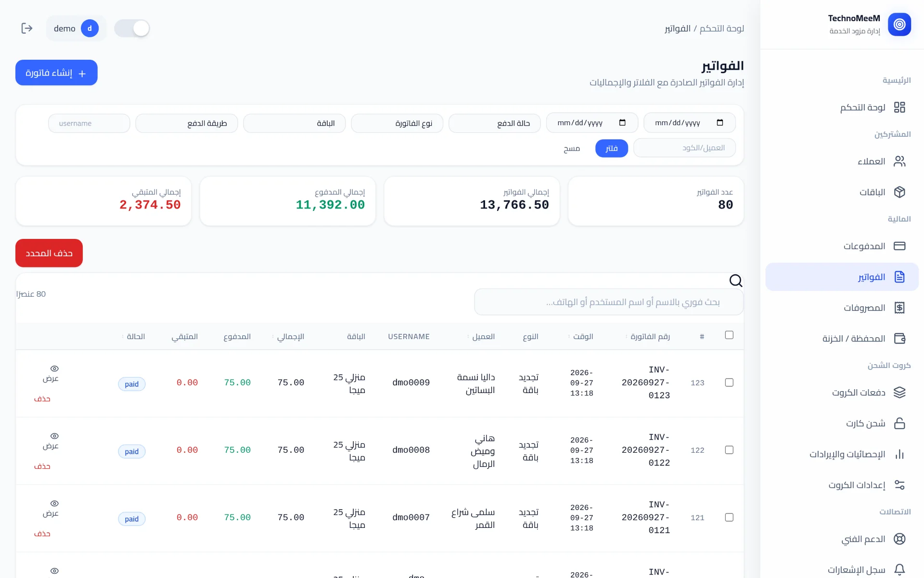
Task: Click the blue فلتر button
Action: (612, 148)
